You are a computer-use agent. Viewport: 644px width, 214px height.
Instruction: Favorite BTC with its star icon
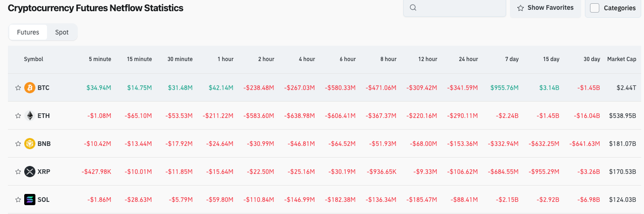[x=18, y=88]
